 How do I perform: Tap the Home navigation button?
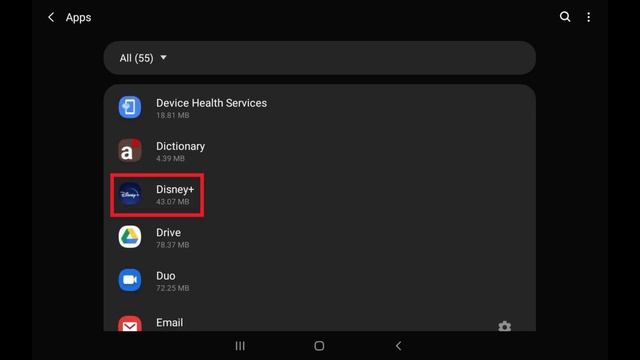319,346
